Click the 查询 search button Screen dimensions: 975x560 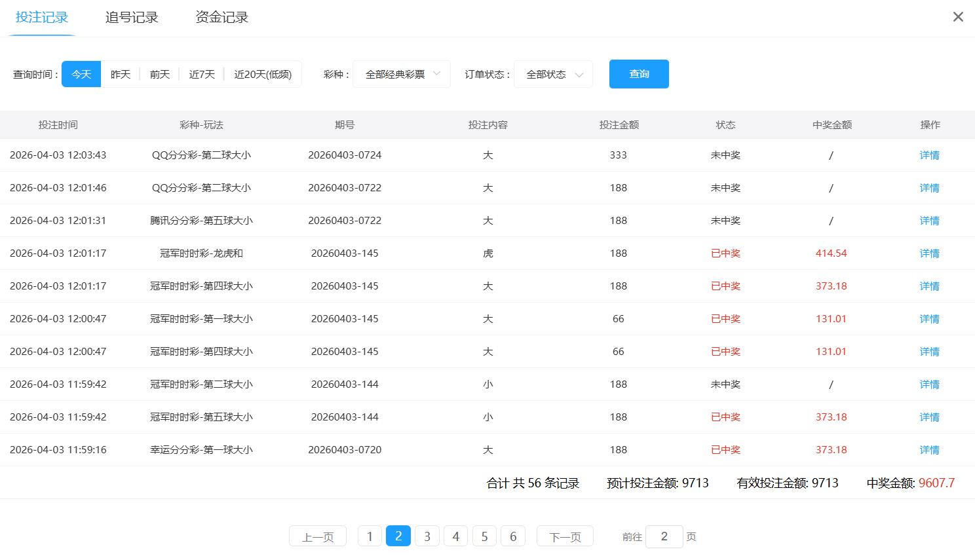pyautogui.click(x=638, y=74)
